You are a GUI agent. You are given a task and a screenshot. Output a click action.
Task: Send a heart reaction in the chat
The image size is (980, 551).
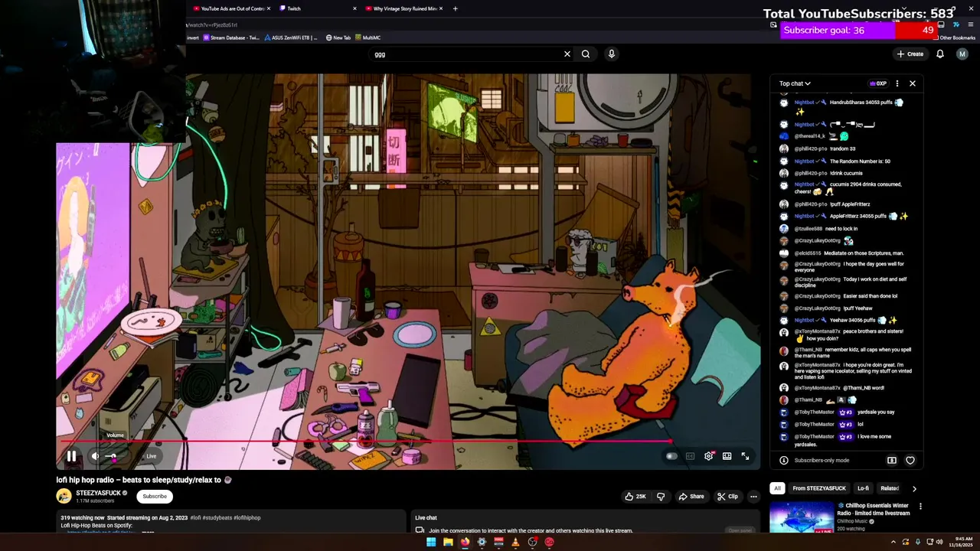(x=910, y=460)
